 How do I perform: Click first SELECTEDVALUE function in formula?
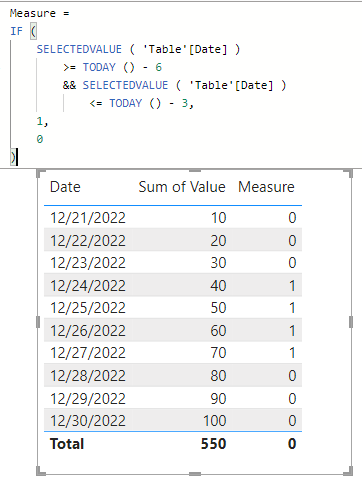[79, 49]
